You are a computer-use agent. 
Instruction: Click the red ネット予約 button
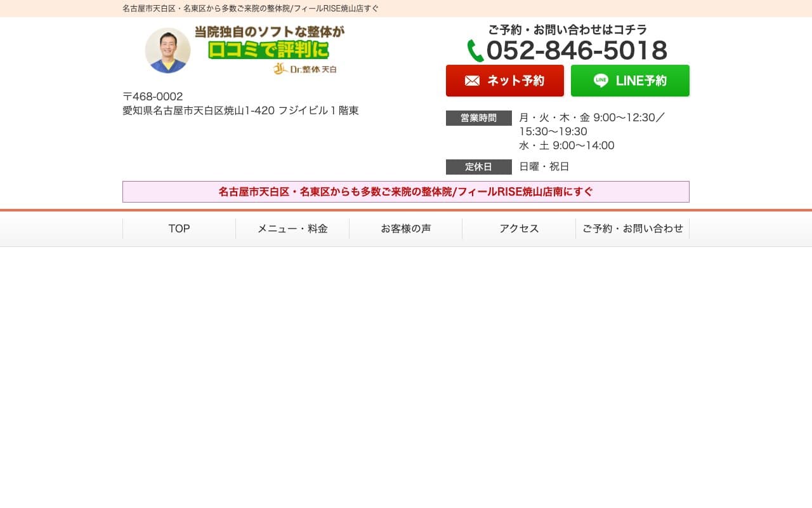point(505,81)
